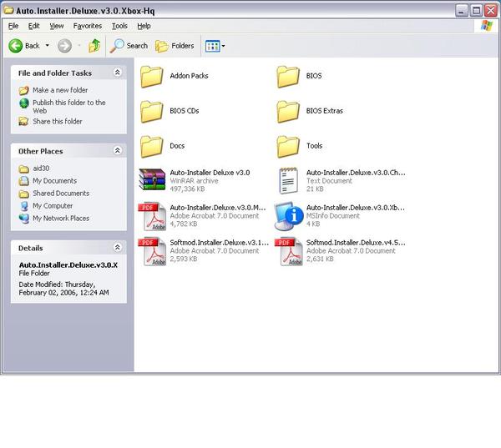Open My Computer link
This screenshot has width=501, height=448.
click(53, 205)
